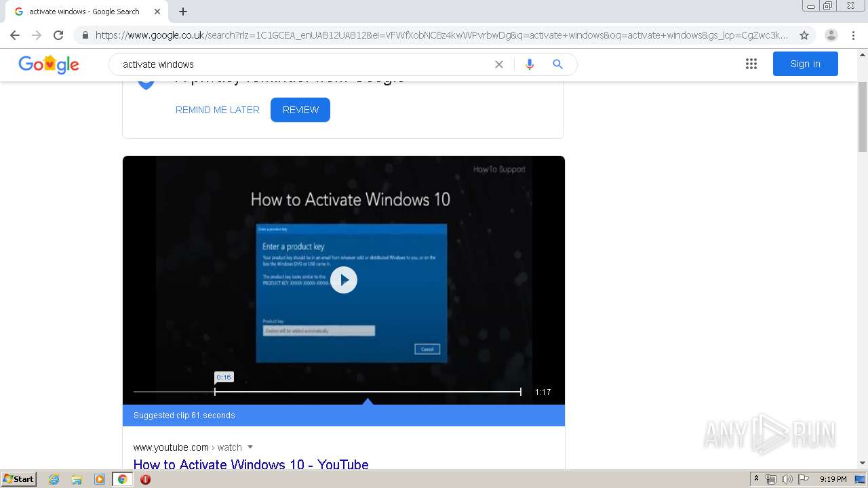The image size is (868, 488).
Task: Expand the youtube.com result options arrow
Action: 250,447
